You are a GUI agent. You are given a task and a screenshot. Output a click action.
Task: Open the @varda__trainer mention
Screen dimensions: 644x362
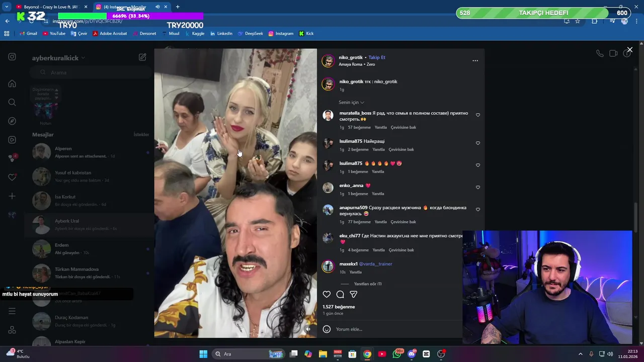(375, 264)
